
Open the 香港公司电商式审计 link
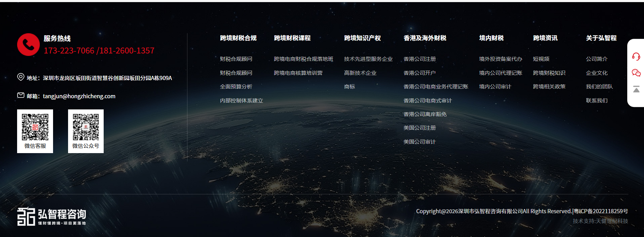(x=428, y=101)
